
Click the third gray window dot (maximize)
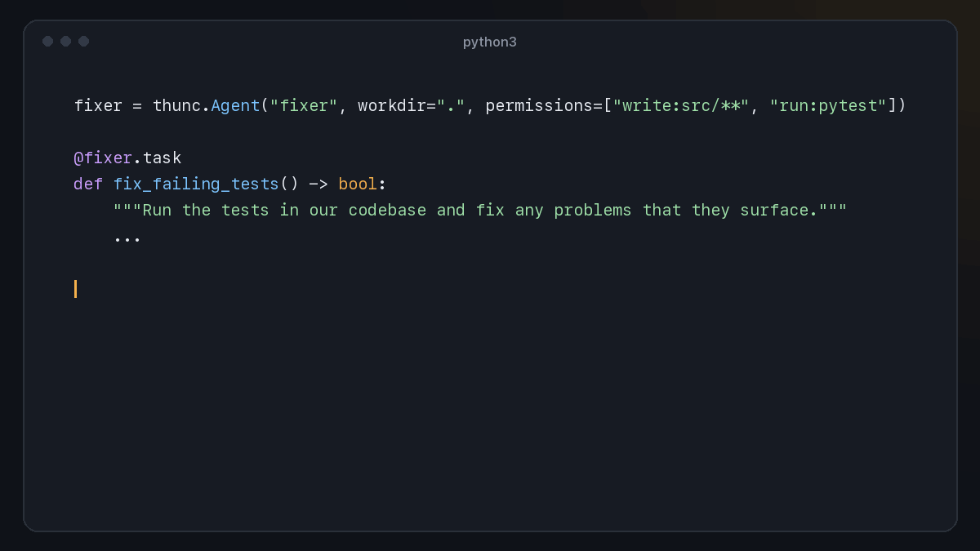click(x=84, y=41)
